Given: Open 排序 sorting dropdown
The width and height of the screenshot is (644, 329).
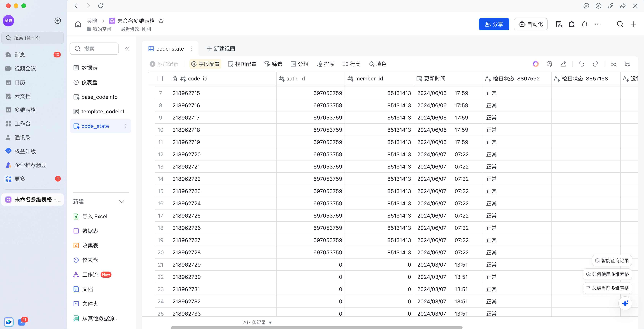Looking at the screenshot, I should click(325, 64).
